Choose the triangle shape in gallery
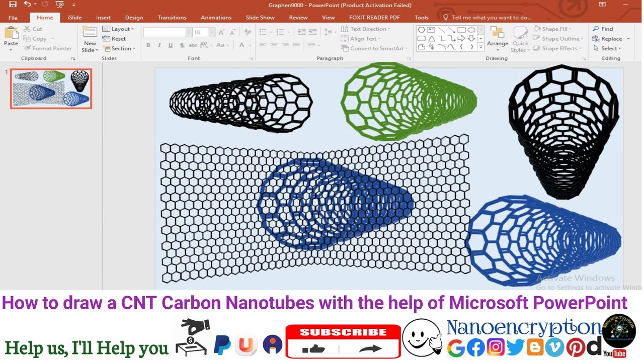Viewport: 644px width, 362px height. click(x=431, y=38)
